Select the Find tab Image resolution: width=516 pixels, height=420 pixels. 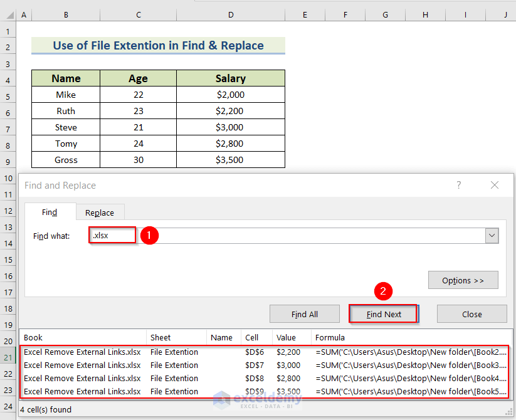pos(50,213)
